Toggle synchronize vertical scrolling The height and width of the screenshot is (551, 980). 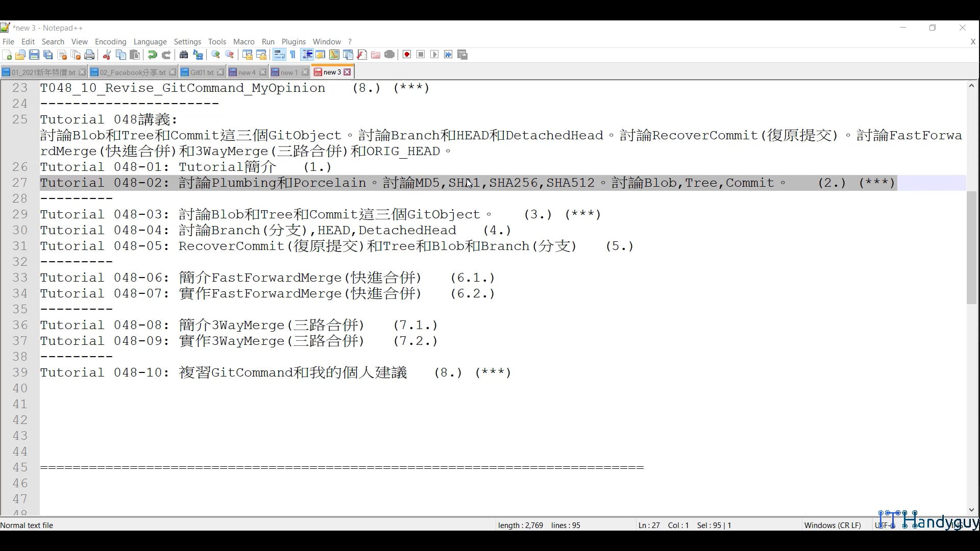click(247, 55)
